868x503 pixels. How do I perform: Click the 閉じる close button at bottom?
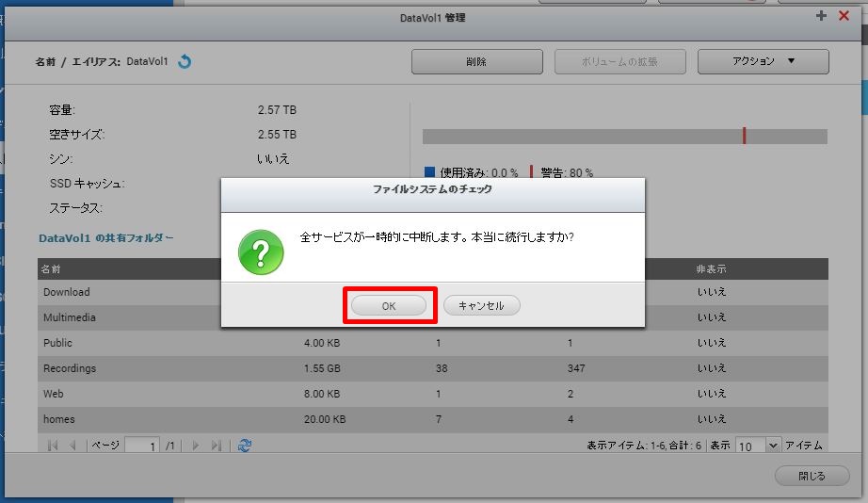[812, 476]
